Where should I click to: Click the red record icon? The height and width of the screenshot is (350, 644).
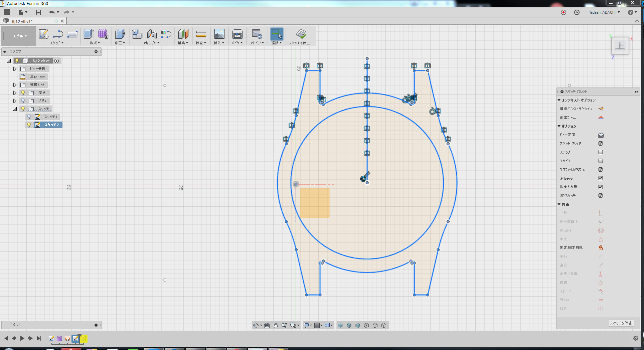tap(563, 12)
